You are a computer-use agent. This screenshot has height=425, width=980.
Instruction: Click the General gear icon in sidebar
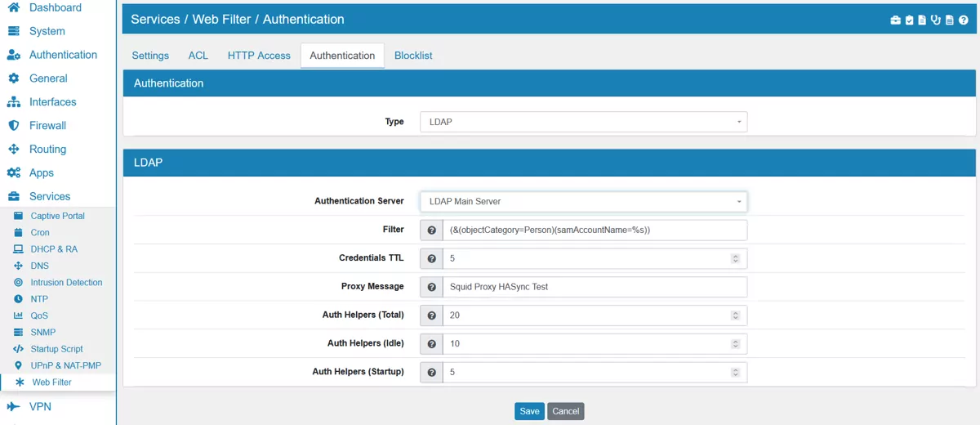point(13,78)
